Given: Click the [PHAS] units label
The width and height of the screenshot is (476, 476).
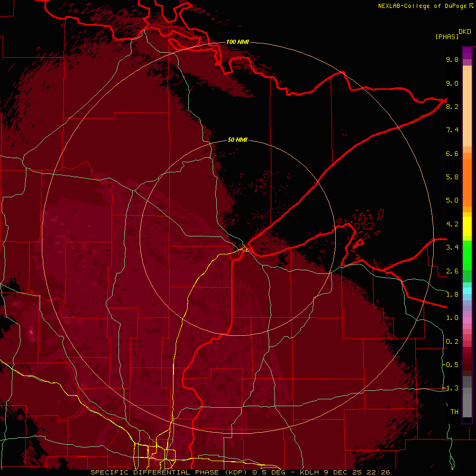Looking at the screenshot, I should coord(447,36).
